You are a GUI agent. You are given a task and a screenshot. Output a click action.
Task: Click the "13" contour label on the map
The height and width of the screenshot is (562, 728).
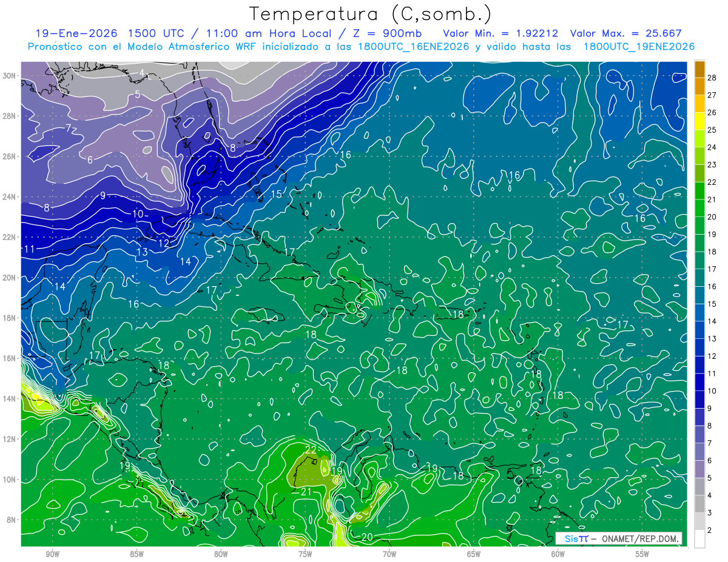(x=142, y=252)
